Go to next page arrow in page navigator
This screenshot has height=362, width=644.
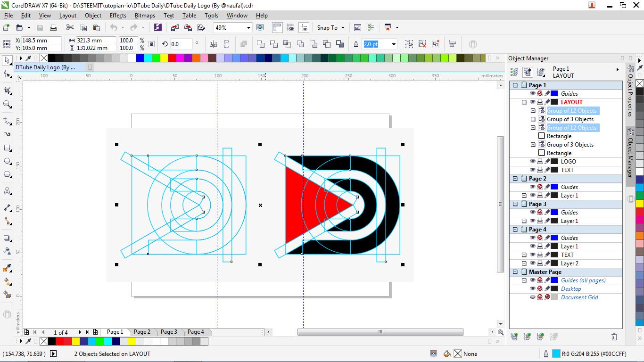(80, 332)
